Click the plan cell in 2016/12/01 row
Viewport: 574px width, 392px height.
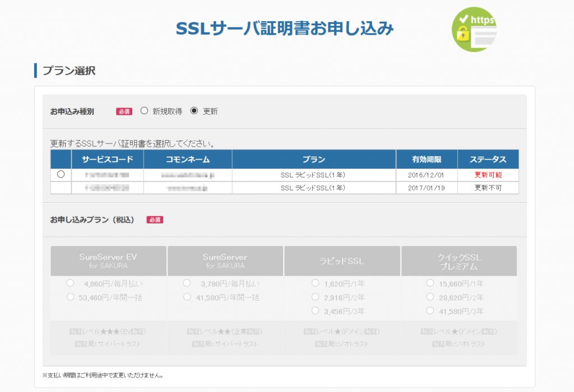coord(314,175)
